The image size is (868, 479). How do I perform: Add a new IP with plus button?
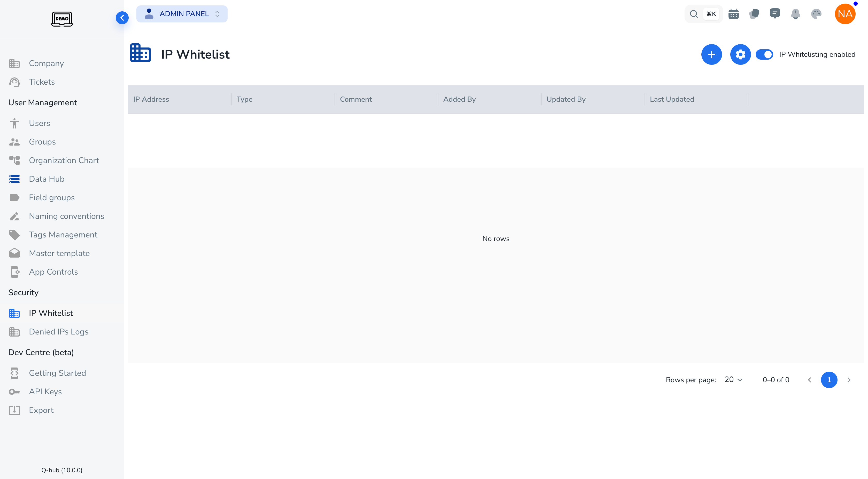coord(711,54)
